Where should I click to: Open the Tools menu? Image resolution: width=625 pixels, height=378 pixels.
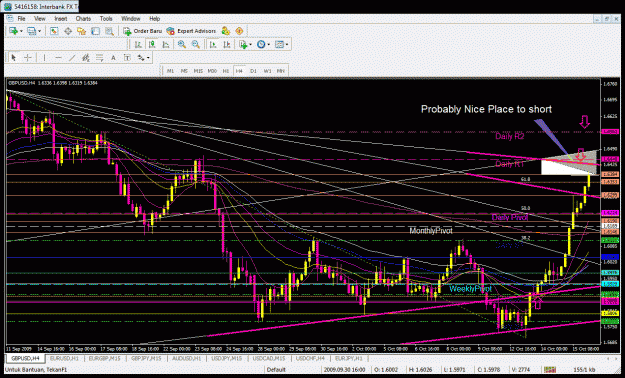tap(106, 19)
